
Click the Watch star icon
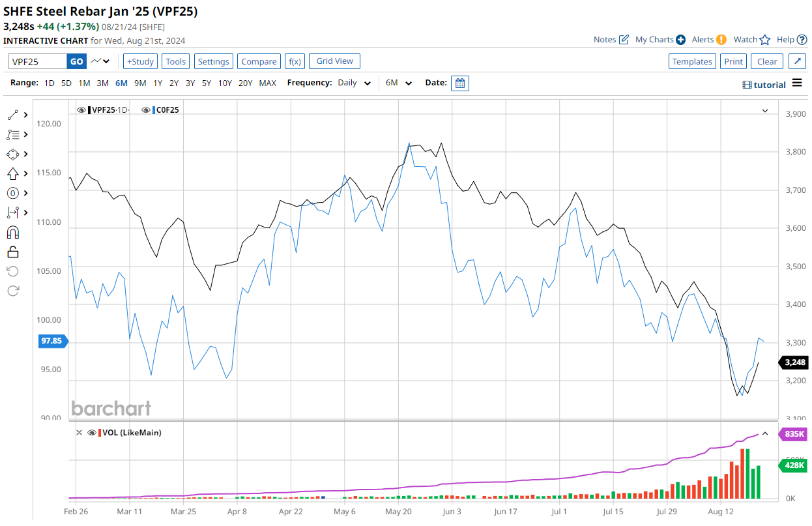tap(765, 40)
